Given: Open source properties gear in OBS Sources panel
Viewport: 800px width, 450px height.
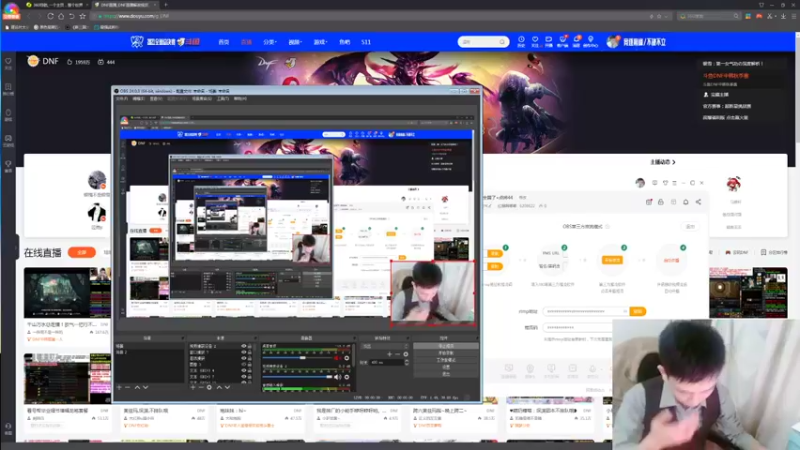Looking at the screenshot, I should tap(209, 387).
